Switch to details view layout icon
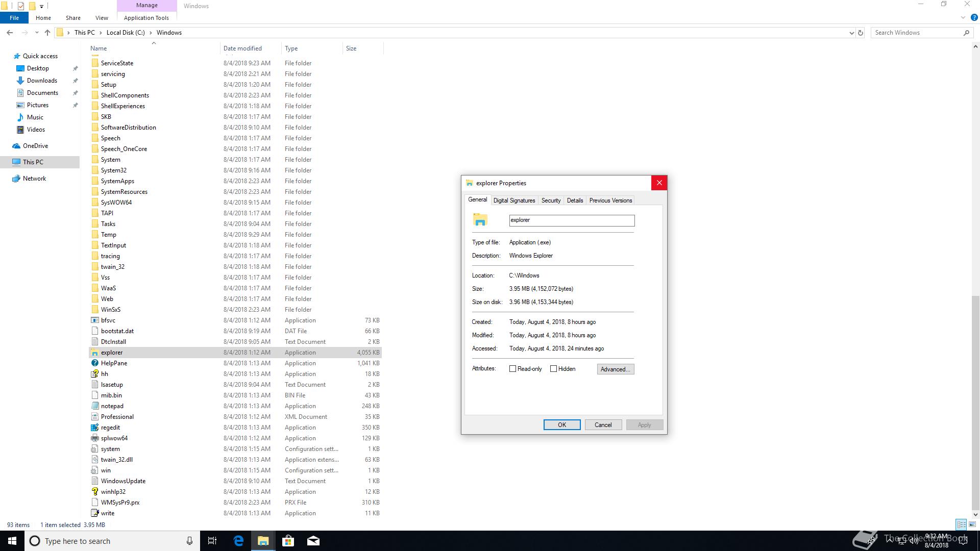 (961, 524)
